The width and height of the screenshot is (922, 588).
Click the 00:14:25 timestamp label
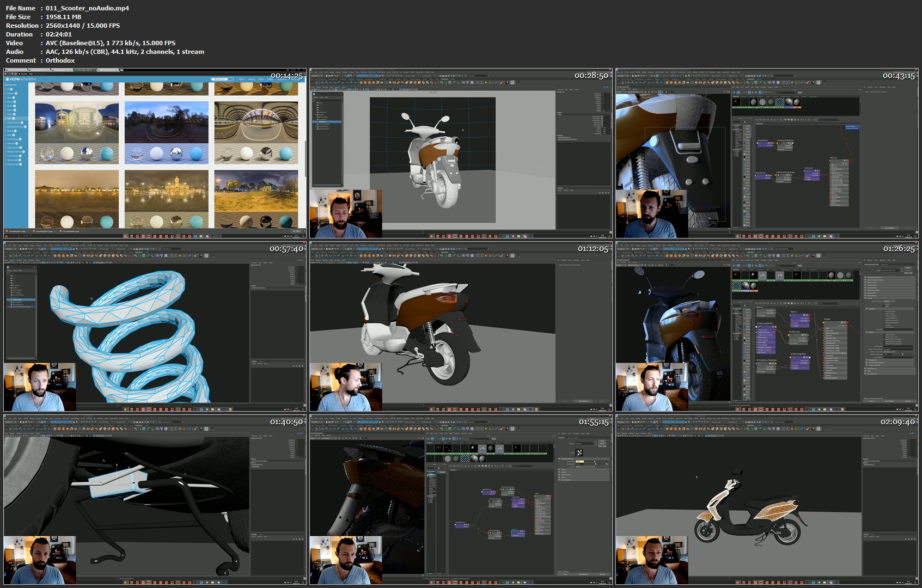point(286,76)
